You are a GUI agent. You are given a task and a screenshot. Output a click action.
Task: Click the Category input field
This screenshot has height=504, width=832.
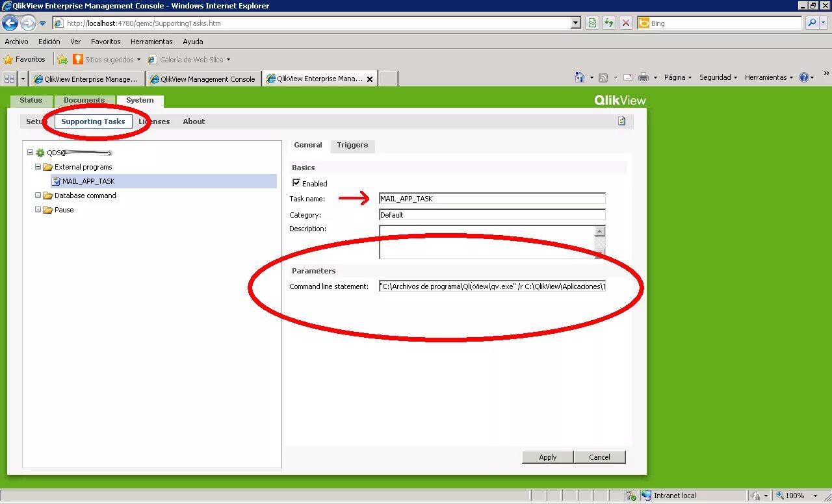[x=492, y=215]
